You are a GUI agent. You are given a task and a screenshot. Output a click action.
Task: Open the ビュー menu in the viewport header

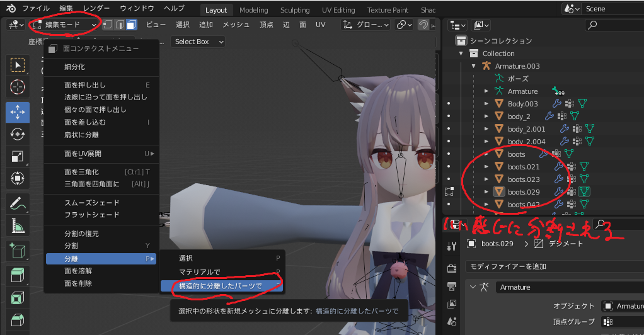tap(156, 25)
